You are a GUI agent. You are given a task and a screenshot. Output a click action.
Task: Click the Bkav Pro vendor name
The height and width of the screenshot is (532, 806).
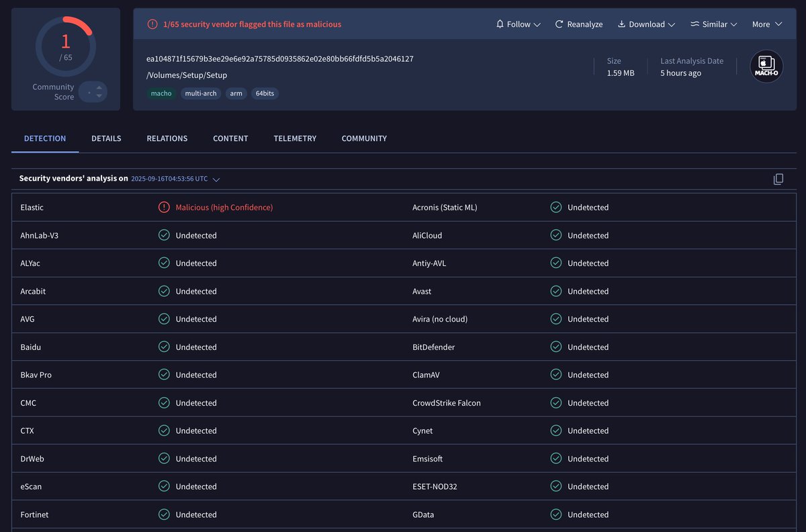36,375
